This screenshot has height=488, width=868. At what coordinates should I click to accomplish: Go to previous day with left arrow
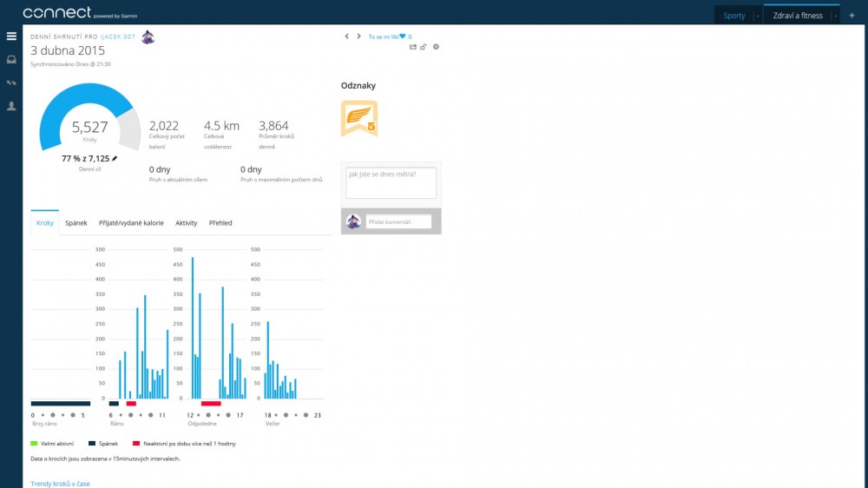[x=347, y=36]
